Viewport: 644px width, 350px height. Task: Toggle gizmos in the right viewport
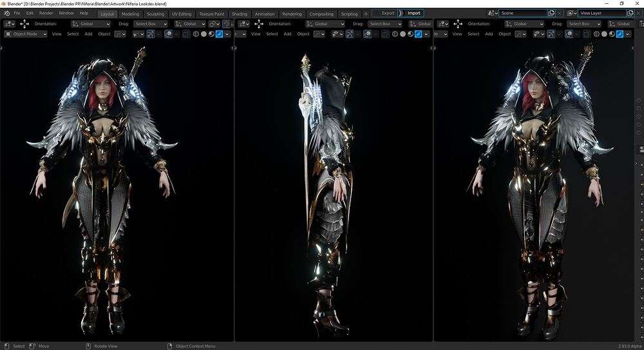click(551, 34)
